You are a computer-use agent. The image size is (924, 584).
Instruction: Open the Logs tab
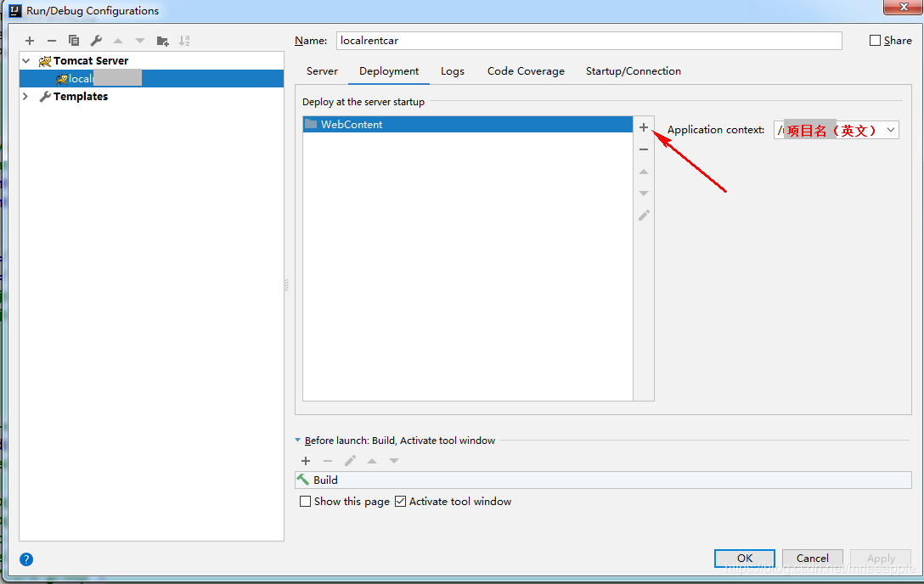[x=453, y=71]
